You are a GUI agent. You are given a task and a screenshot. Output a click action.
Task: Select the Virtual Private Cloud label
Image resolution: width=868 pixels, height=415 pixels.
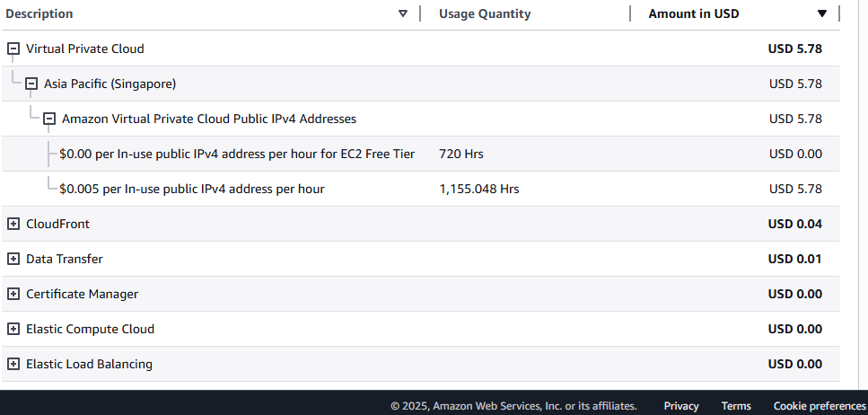[x=84, y=49]
